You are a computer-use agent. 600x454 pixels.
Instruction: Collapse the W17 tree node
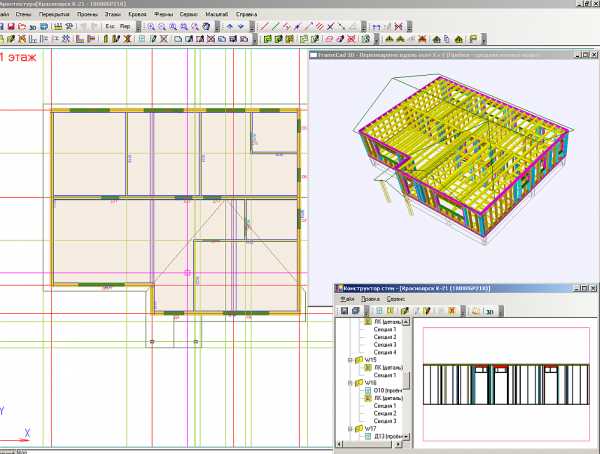tap(350, 428)
